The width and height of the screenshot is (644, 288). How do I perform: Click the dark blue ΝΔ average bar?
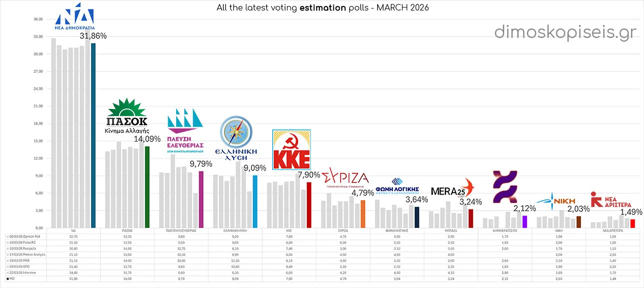coord(93,135)
